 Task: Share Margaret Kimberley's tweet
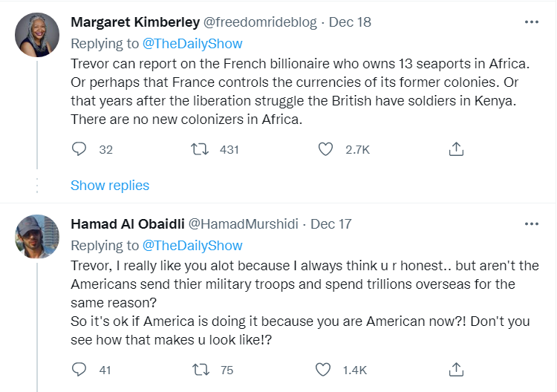(x=457, y=149)
